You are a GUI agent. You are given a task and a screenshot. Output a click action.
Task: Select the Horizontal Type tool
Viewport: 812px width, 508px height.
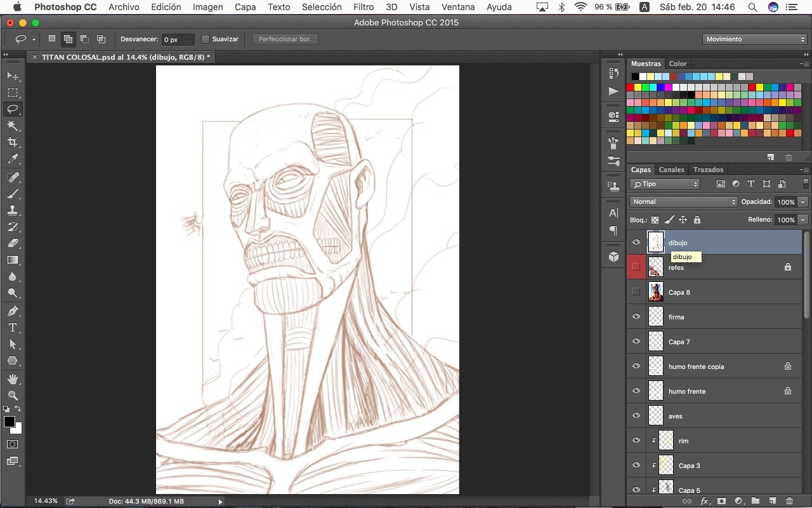(13, 328)
